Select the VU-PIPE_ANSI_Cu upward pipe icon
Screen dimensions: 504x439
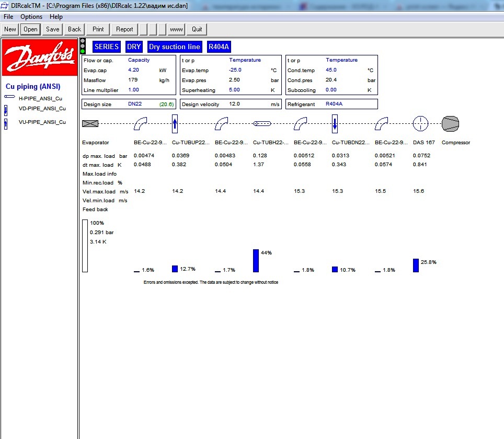[x=6, y=124]
